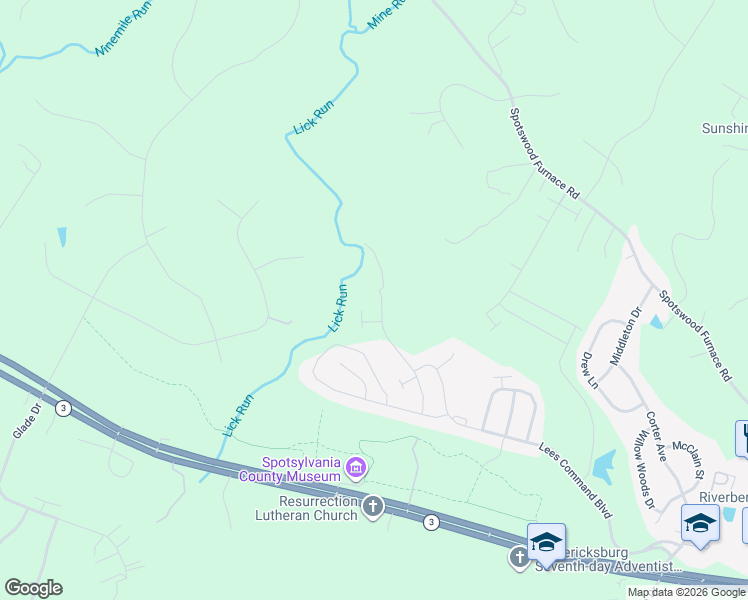Open the Google logo link
This screenshot has width=748, height=600.
point(33,588)
